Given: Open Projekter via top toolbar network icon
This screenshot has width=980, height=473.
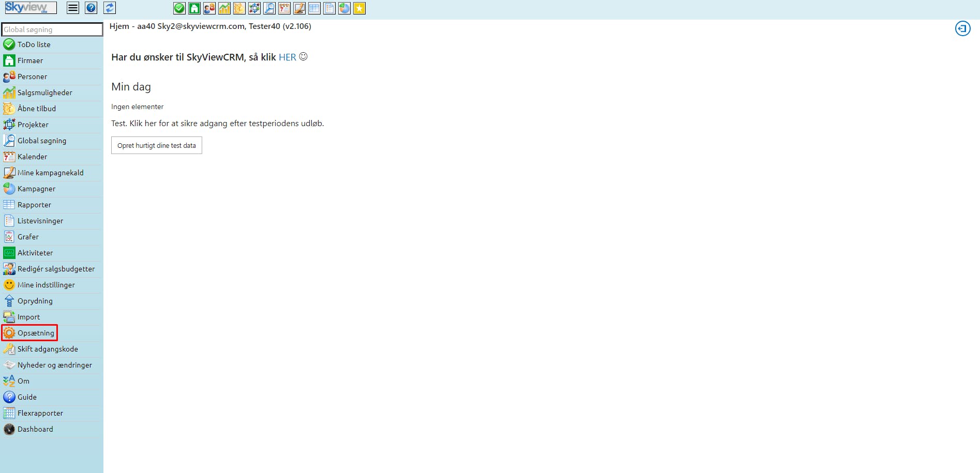Looking at the screenshot, I should point(254,8).
